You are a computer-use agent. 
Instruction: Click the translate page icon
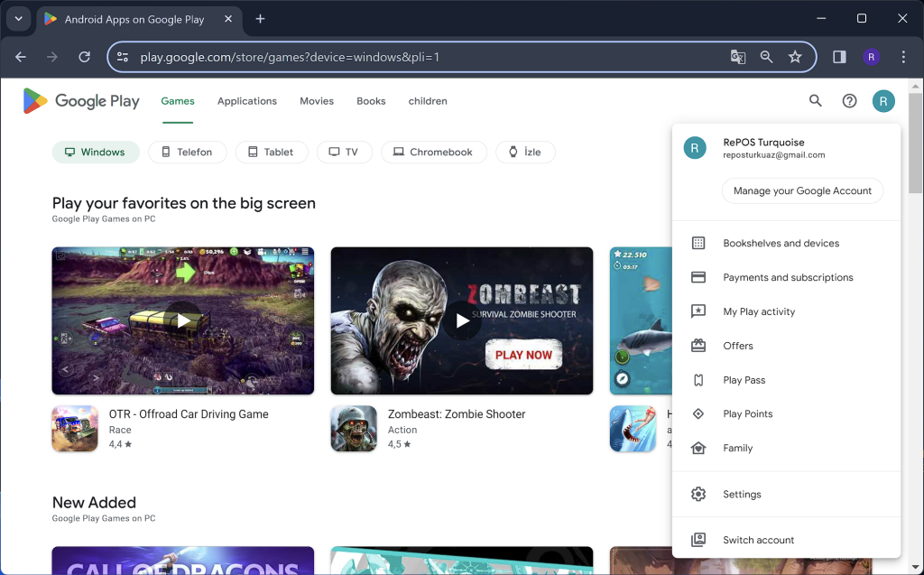(738, 57)
